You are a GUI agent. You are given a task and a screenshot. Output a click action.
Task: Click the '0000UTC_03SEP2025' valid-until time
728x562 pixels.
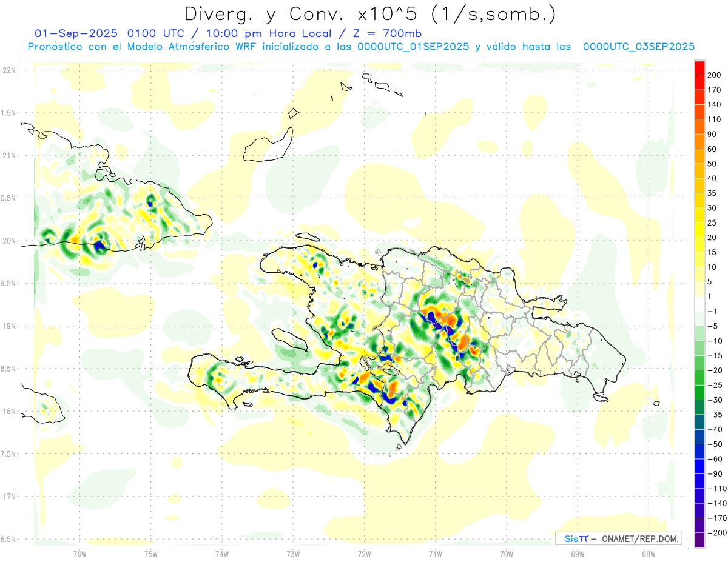[x=639, y=47]
